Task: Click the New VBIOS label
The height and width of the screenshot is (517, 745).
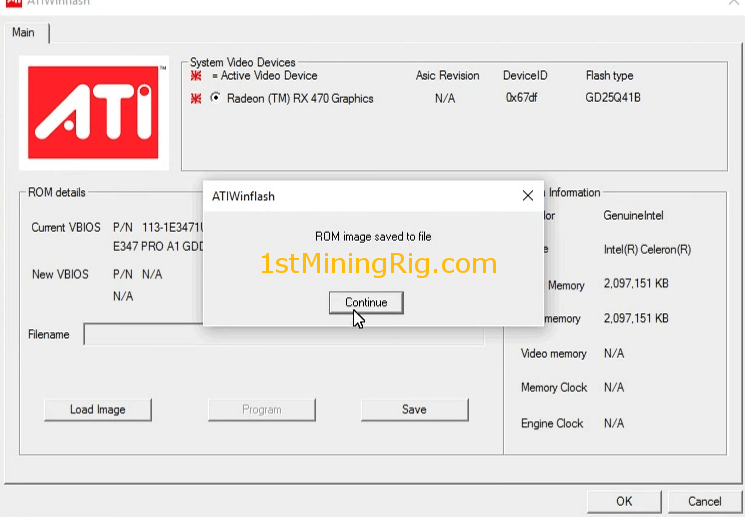Action: [60, 274]
